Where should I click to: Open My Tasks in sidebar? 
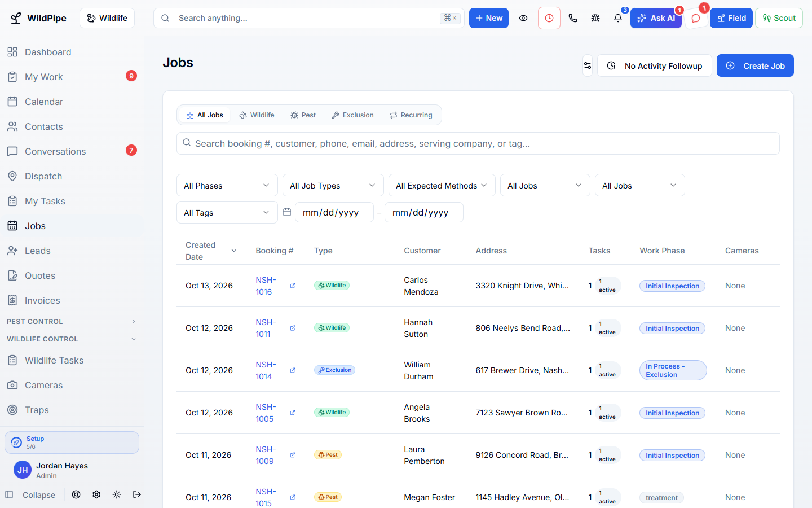(72, 201)
